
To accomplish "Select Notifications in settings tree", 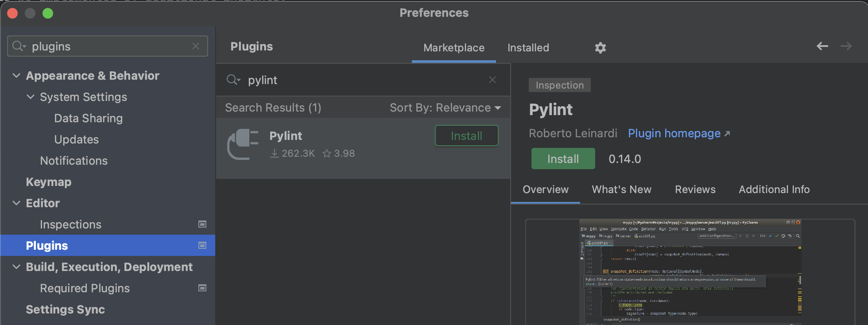I will coord(74,161).
